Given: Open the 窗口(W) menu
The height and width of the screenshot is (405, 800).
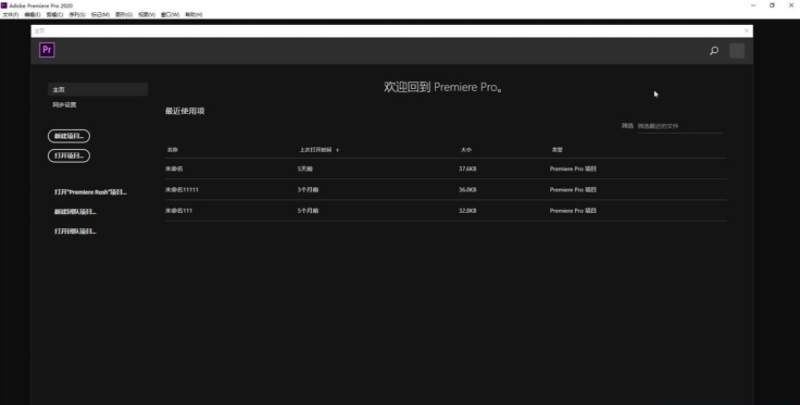Looking at the screenshot, I should click(x=169, y=15).
